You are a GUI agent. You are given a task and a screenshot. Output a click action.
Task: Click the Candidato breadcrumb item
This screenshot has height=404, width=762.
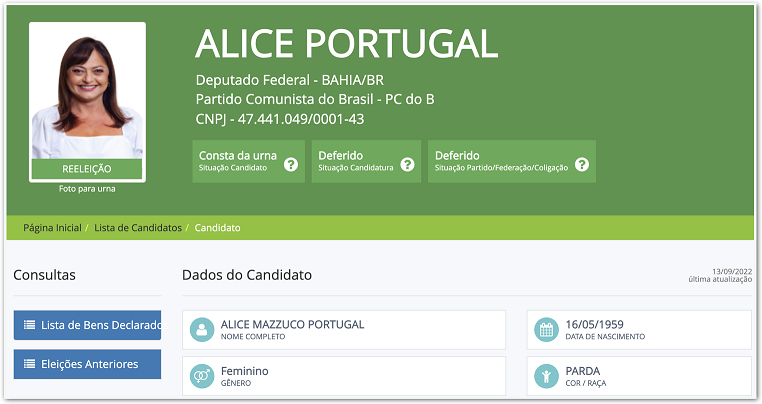click(x=217, y=228)
